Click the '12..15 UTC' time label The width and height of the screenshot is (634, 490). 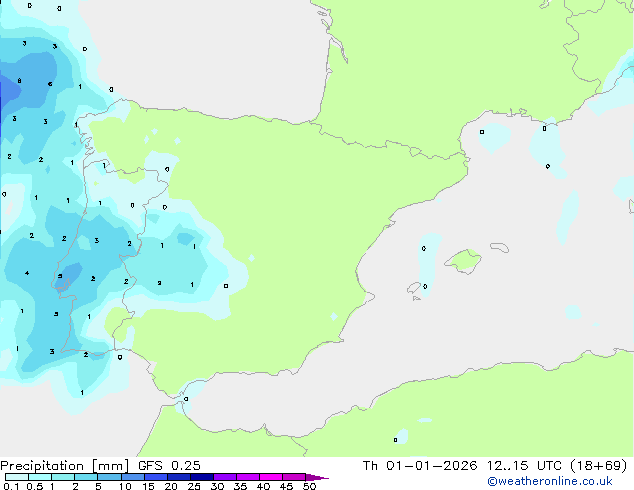tap(524, 466)
